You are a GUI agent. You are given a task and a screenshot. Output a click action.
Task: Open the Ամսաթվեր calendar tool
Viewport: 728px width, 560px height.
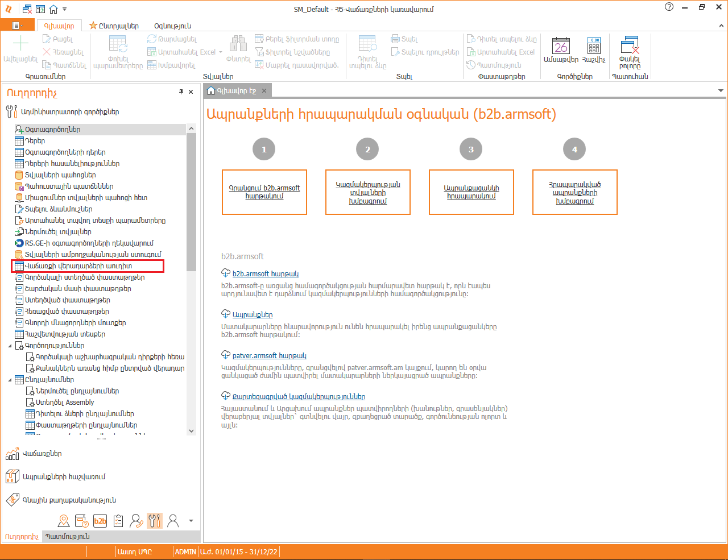point(561,50)
